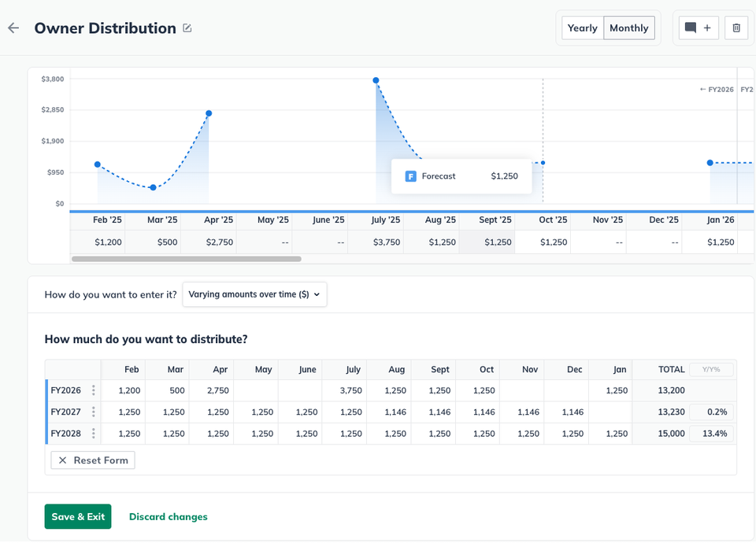Select the Jan '26 data point on chart

[710, 164]
